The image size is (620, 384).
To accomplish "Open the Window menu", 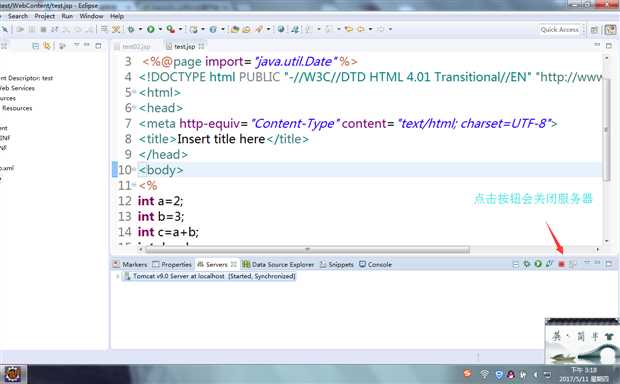I will point(91,16).
